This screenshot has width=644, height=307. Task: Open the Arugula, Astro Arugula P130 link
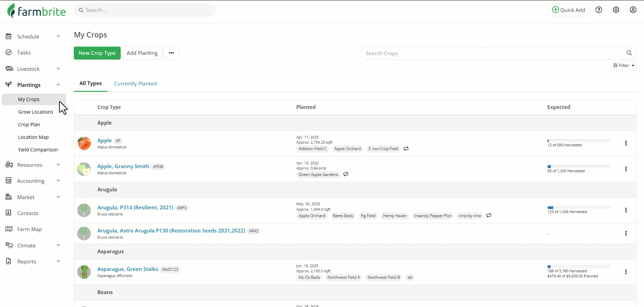(171, 231)
